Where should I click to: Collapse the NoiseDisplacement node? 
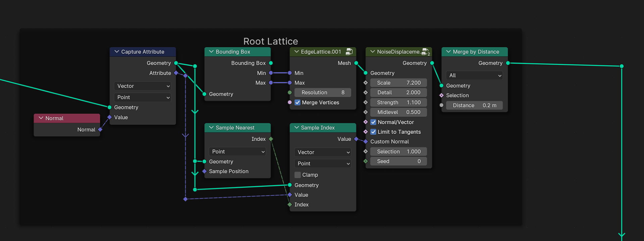373,52
